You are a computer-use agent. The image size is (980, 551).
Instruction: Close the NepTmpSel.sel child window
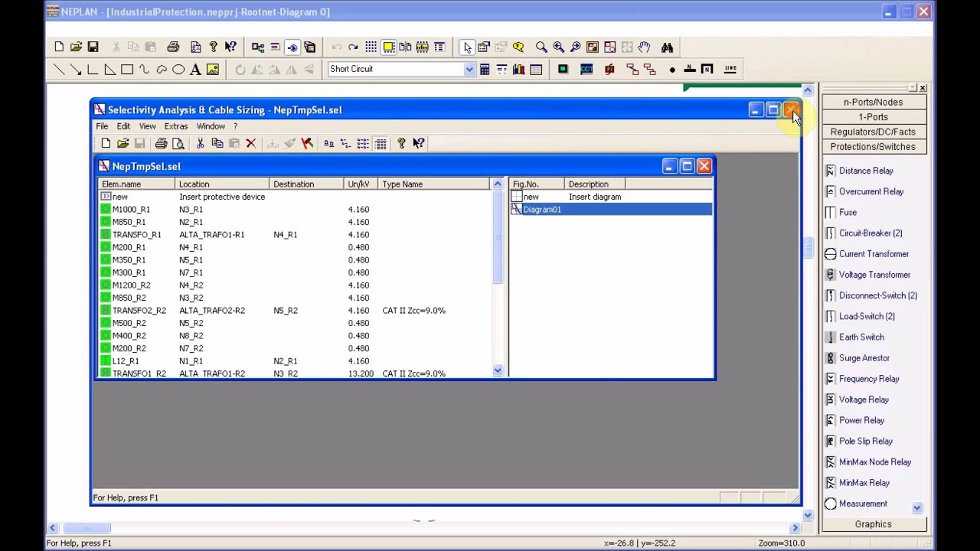(704, 166)
